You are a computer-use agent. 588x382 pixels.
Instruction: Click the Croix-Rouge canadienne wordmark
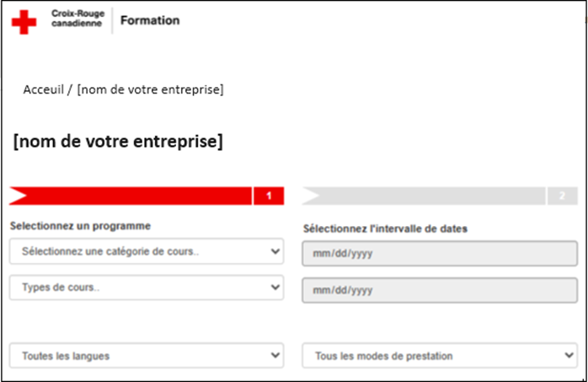(x=78, y=19)
